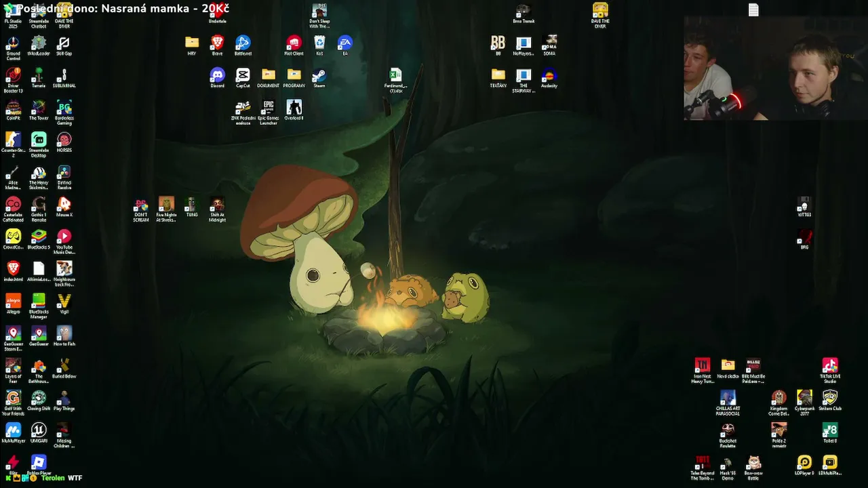Screen dimensions: 868x488
Task: Open Casterlabs Caffeinated
Action: (x=13, y=210)
